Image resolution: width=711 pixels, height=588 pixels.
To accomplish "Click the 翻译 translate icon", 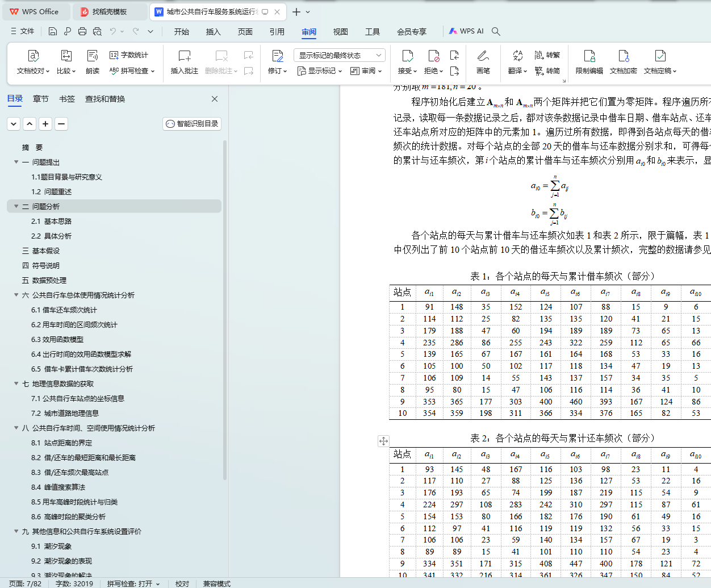I will 517,56.
